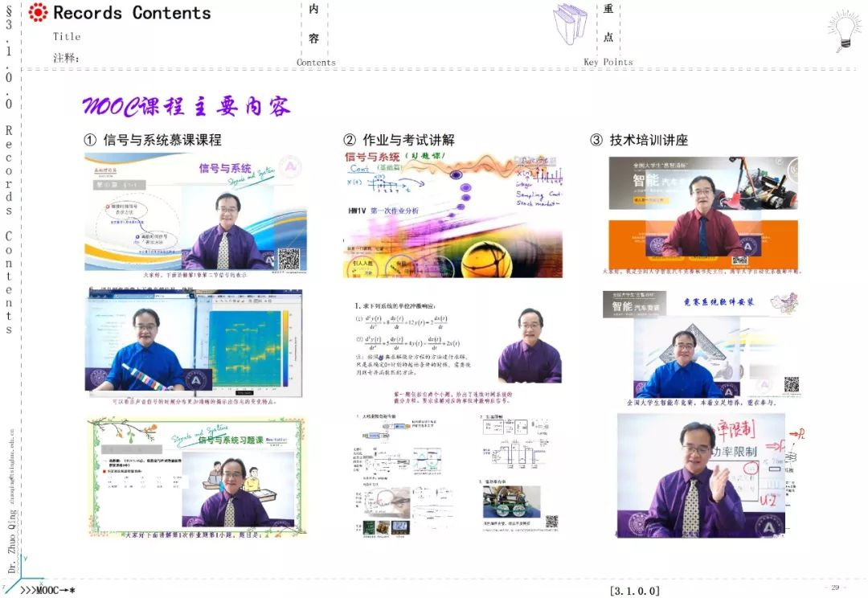This screenshot has height=598, width=868.
Task: Click the page number '29' in footer
Action: click(x=835, y=588)
